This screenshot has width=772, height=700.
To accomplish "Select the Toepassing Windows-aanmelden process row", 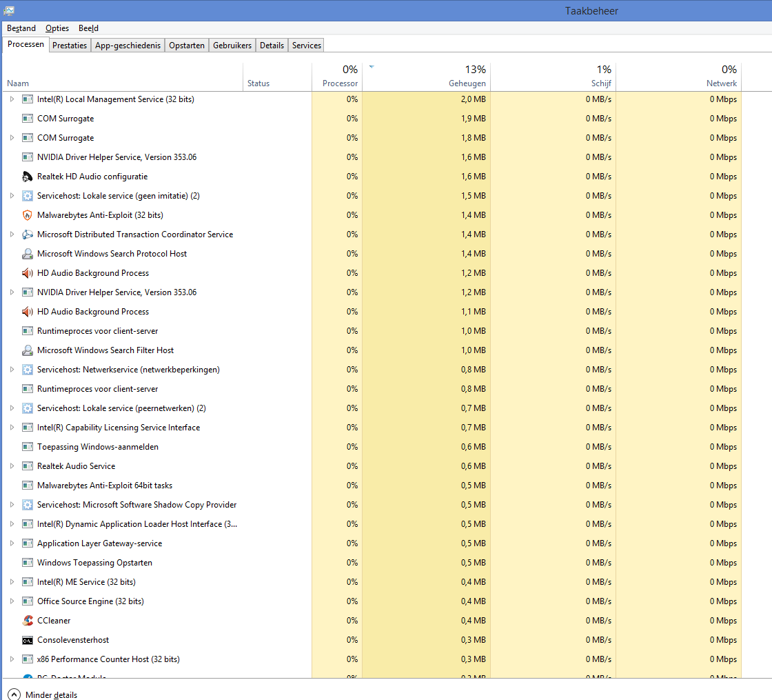I will tap(98, 447).
